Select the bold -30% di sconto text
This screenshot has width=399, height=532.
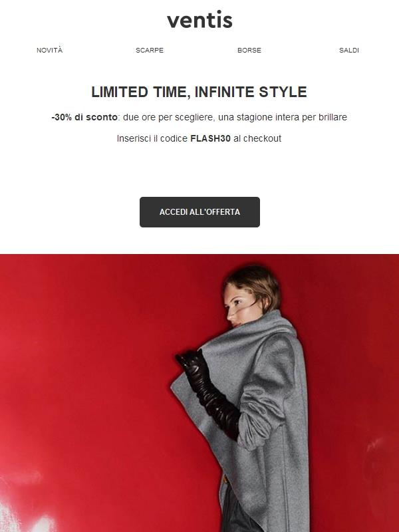pyautogui.click(x=84, y=118)
